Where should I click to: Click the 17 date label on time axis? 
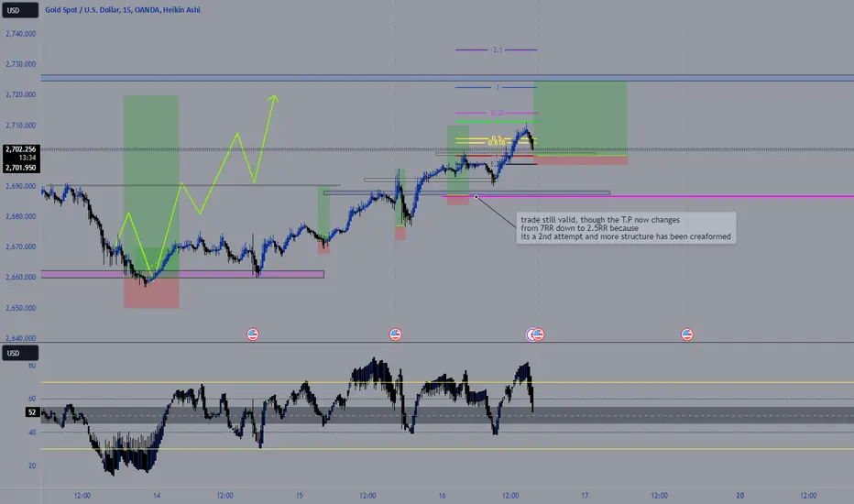pyautogui.click(x=585, y=495)
